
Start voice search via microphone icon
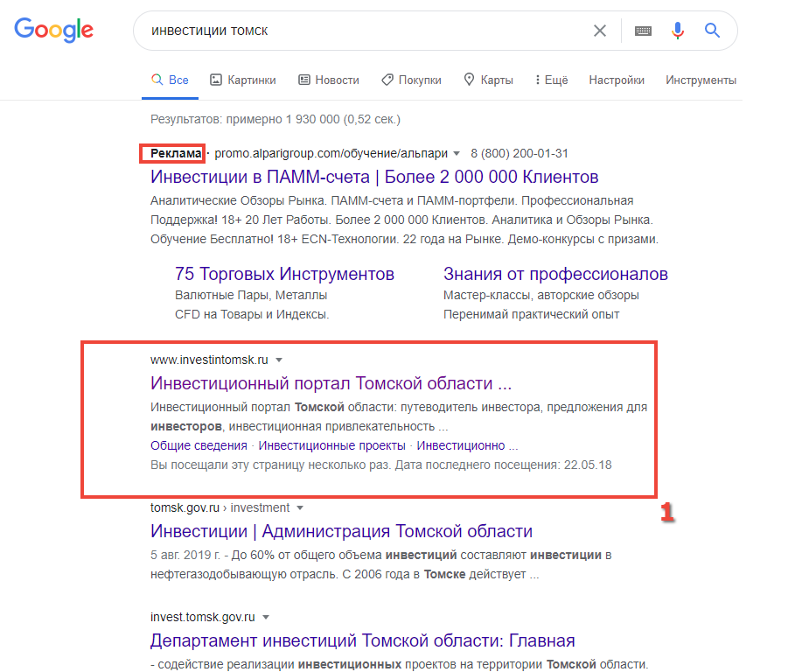coord(678,31)
